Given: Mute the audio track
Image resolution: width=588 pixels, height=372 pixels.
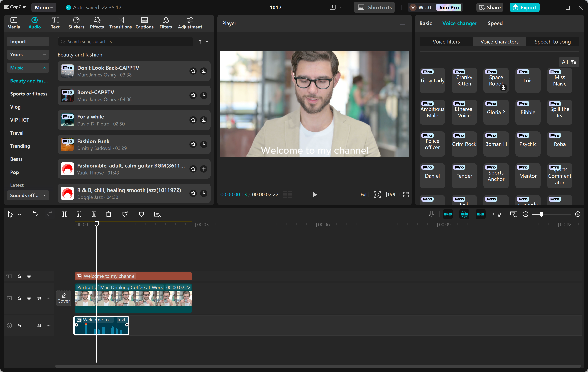Looking at the screenshot, I should (x=39, y=325).
